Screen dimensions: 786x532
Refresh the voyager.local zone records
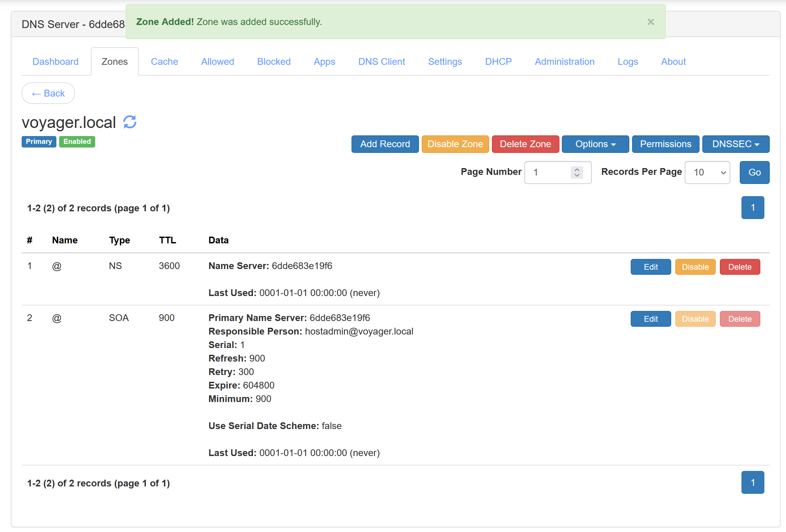click(x=130, y=122)
